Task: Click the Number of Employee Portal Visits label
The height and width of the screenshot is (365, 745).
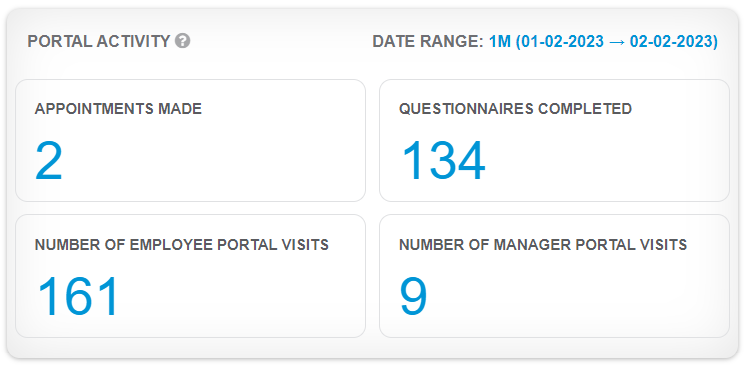Action: pos(182,245)
